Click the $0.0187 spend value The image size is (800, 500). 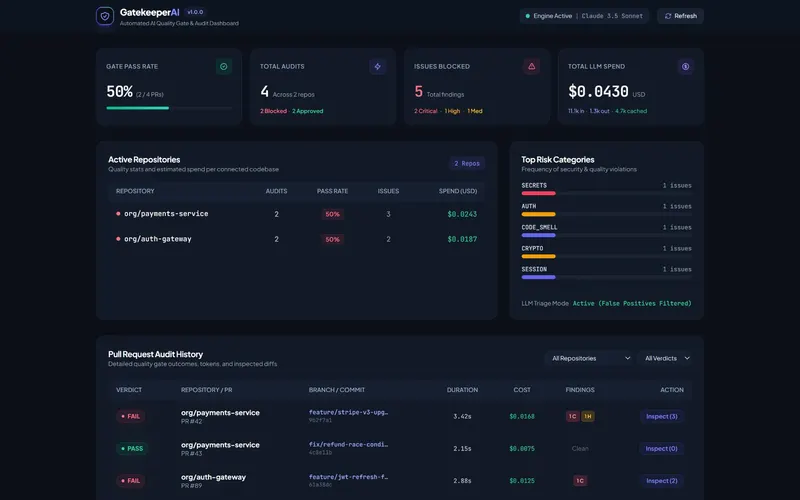click(462, 239)
